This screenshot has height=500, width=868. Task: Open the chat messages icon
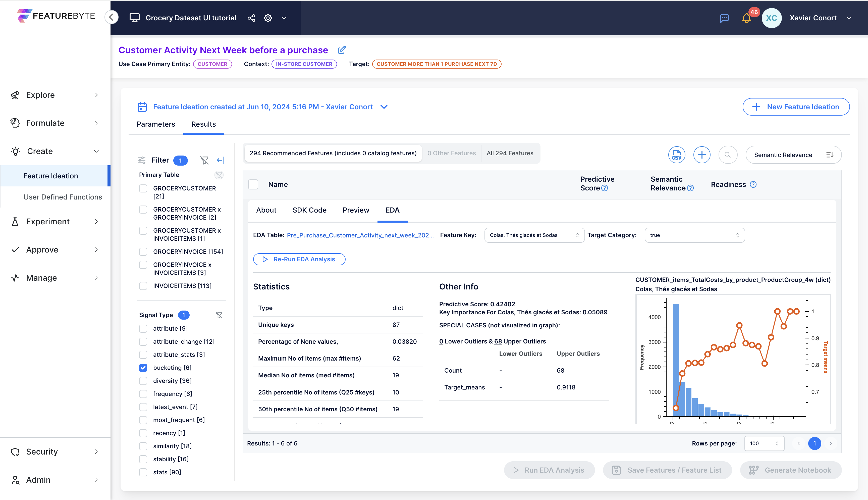[x=725, y=18]
